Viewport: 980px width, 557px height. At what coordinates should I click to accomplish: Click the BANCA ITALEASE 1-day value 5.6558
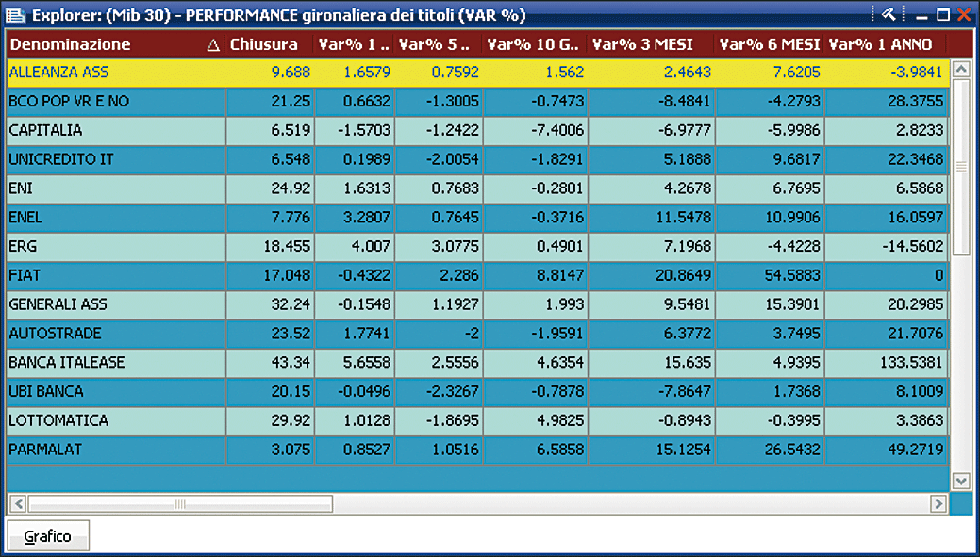[367, 363]
